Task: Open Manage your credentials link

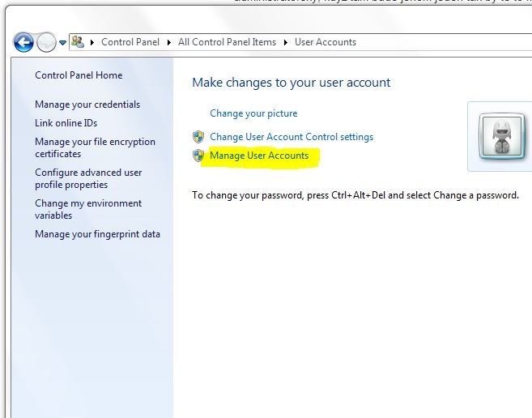Action: (x=87, y=104)
